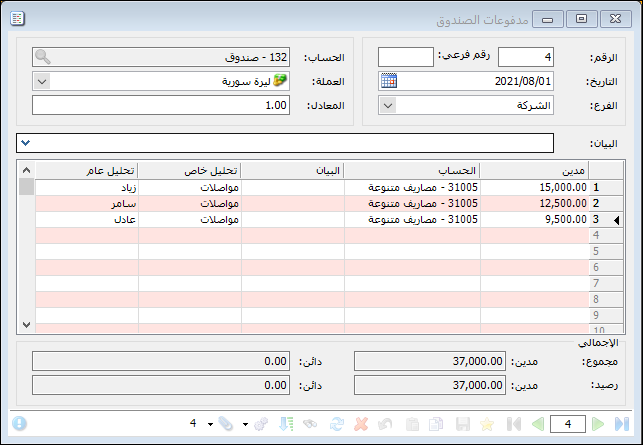
Task: Click the floppy disk save icon
Action: (463, 424)
